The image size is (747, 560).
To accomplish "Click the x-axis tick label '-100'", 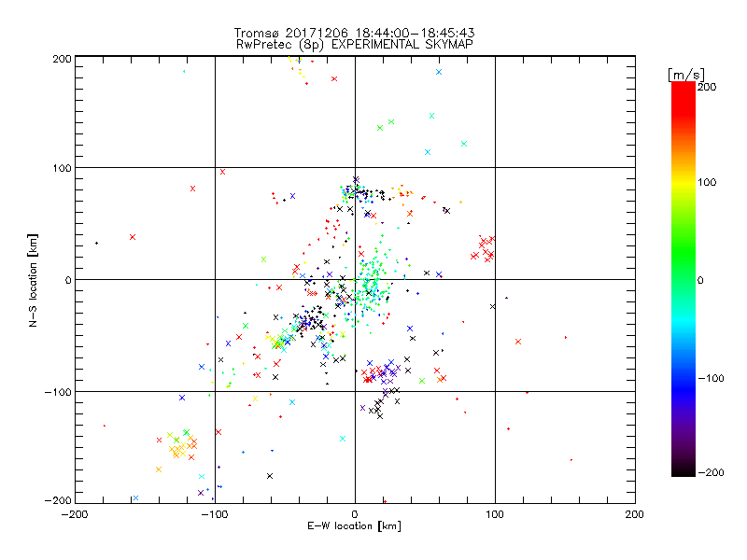I will tap(215, 514).
